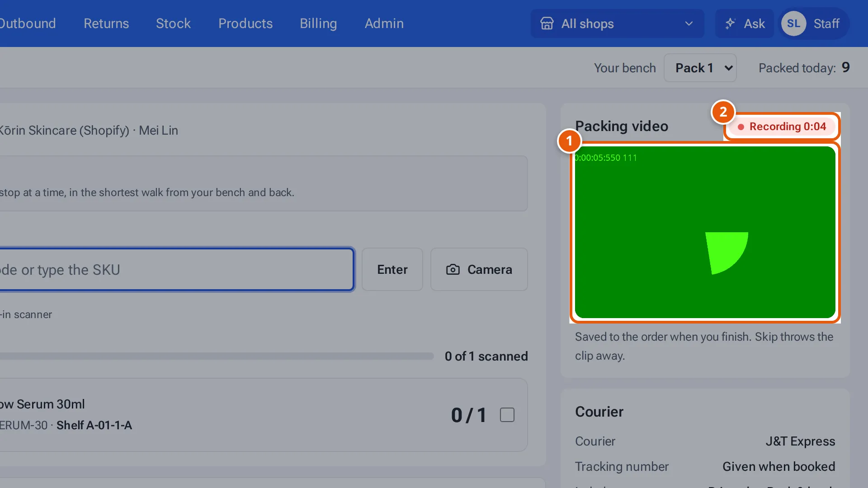This screenshot has width=868, height=488.
Task: Open the Stock page
Action: pos(173,23)
